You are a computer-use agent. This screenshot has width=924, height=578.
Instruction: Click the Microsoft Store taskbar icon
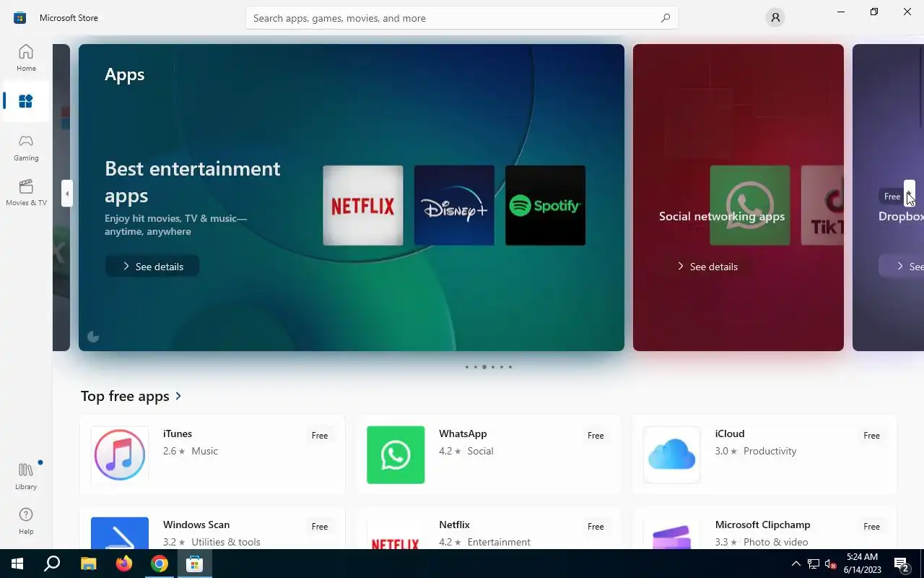pos(194,564)
